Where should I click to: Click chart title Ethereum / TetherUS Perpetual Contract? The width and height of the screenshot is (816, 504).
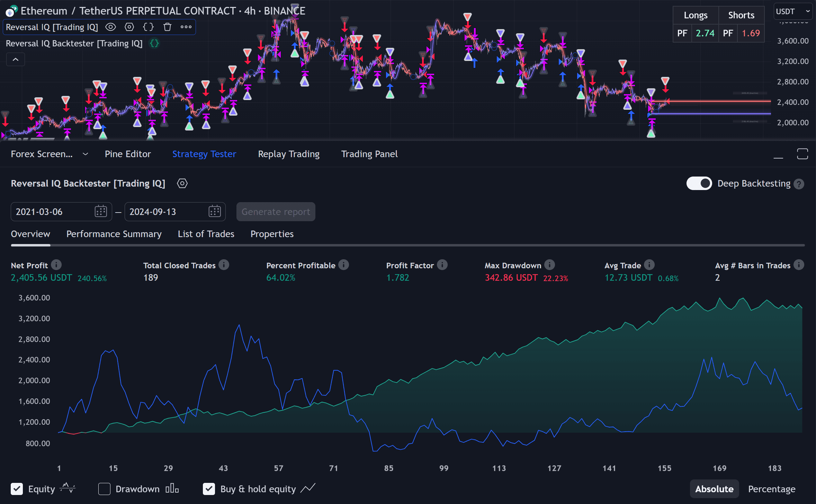pos(163,11)
